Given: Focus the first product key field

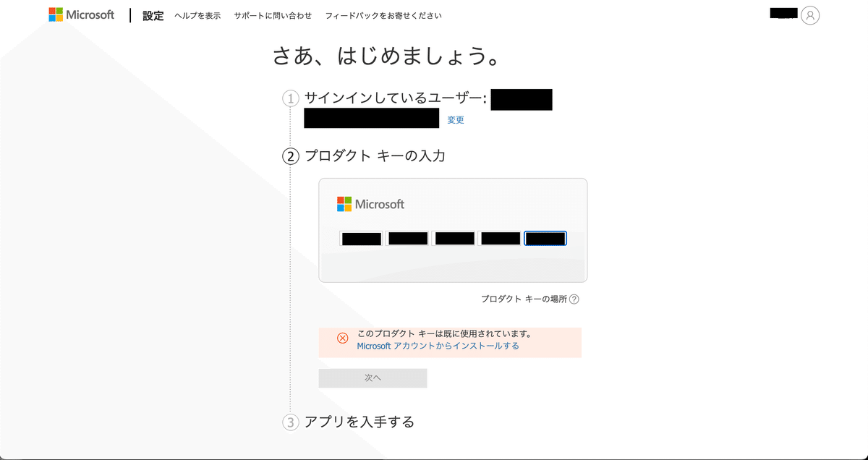Looking at the screenshot, I should tap(362, 239).
